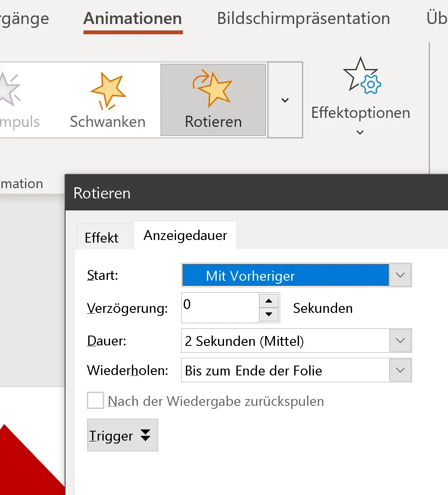
Task: Expand the Trigger options
Action: pyautogui.click(x=122, y=435)
